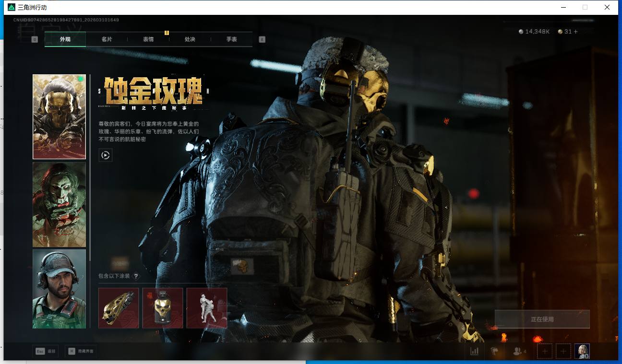Click the skin list vertical scrollbar
The width and height of the screenshot is (622, 364).
(x=90, y=168)
